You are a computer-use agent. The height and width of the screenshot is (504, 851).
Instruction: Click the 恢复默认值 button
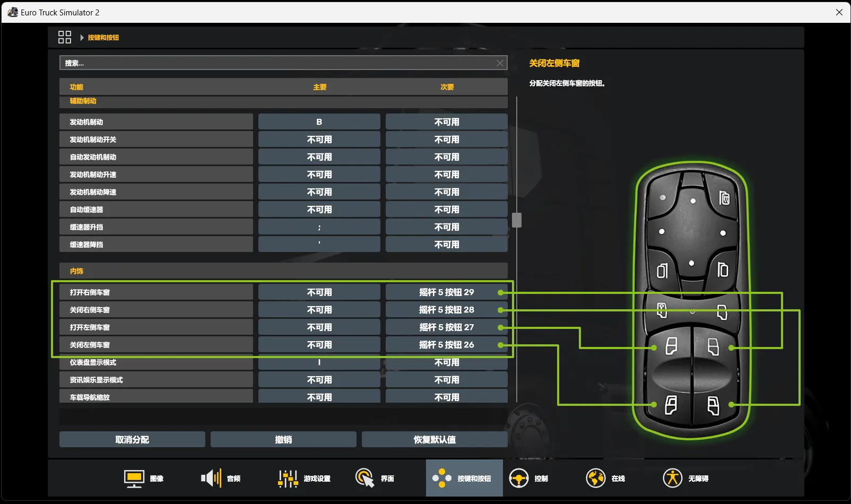435,439
